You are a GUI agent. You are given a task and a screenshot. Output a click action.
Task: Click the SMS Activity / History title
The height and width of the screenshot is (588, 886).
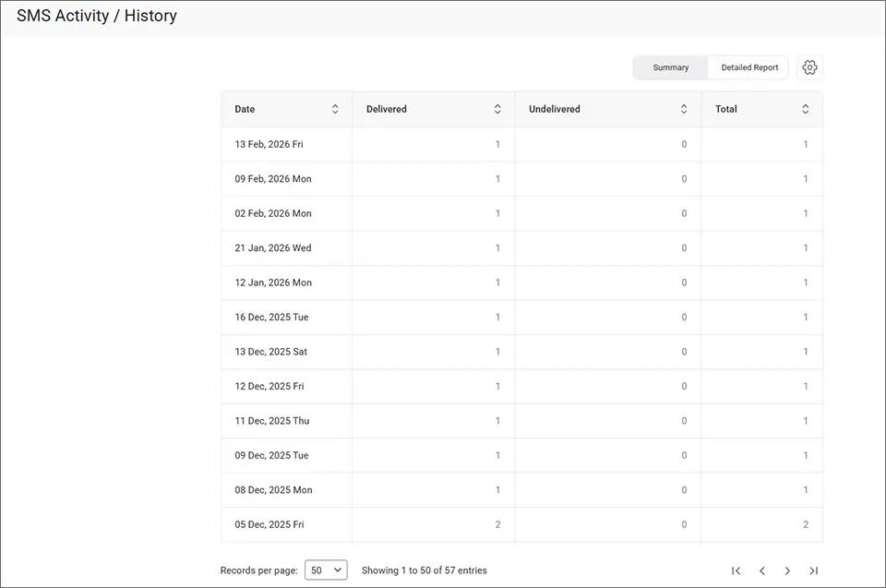[x=97, y=16]
